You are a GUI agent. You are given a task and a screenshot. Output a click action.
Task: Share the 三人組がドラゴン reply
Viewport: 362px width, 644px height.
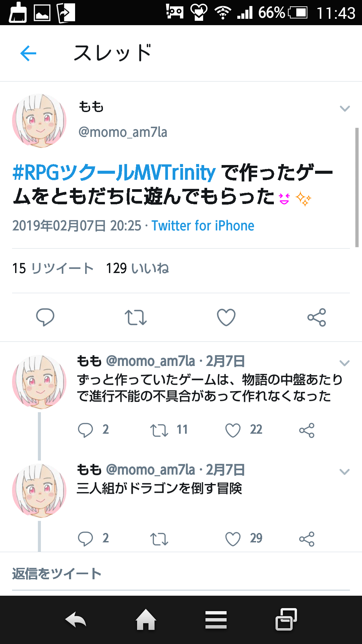tap(307, 539)
